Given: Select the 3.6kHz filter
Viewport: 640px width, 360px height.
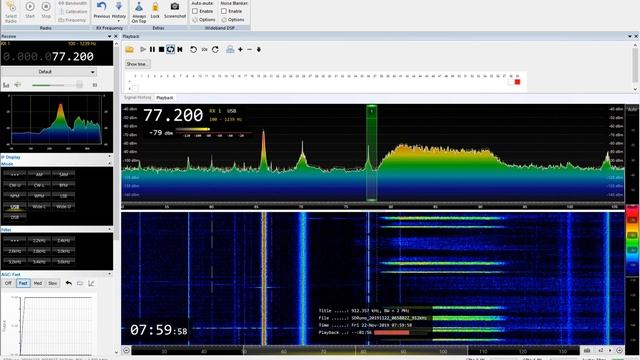Looking at the screenshot, I should coord(64,262).
